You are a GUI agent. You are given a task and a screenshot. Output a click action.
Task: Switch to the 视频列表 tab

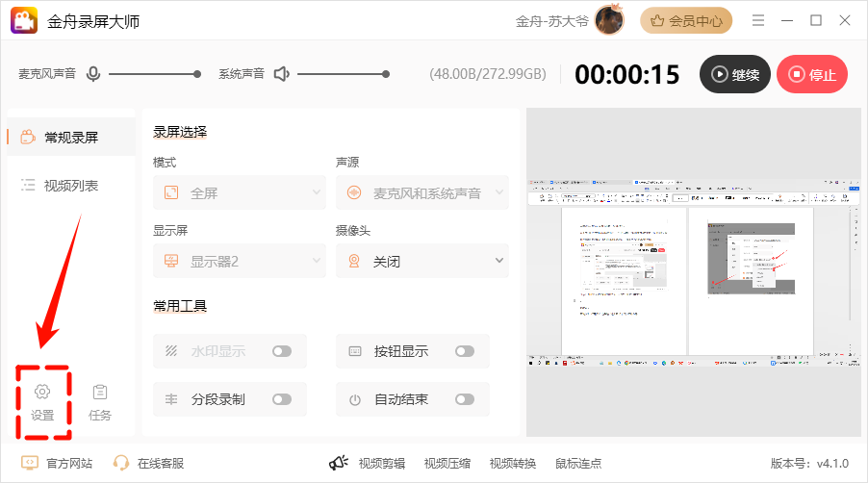(71, 186)
